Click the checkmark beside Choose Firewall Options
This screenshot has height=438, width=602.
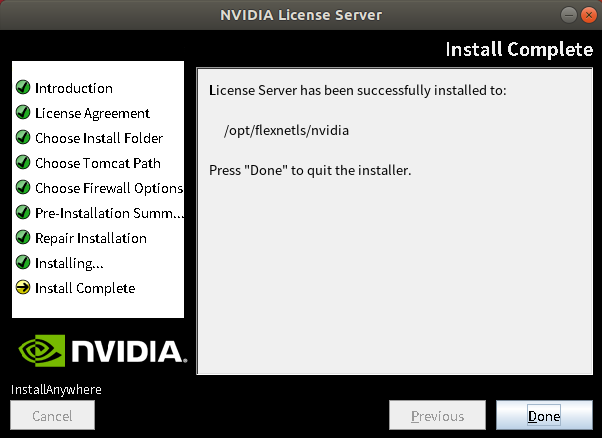pos(23,187)
